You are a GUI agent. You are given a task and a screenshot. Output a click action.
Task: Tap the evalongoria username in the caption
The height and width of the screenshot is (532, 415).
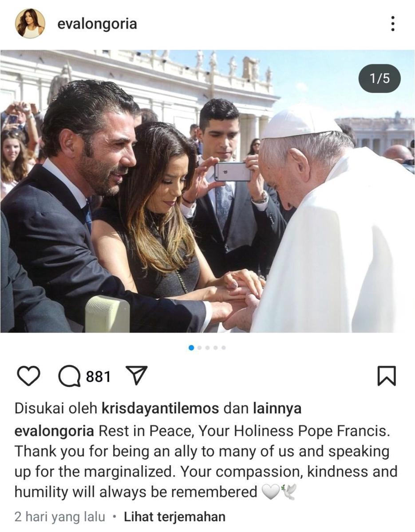54,431
